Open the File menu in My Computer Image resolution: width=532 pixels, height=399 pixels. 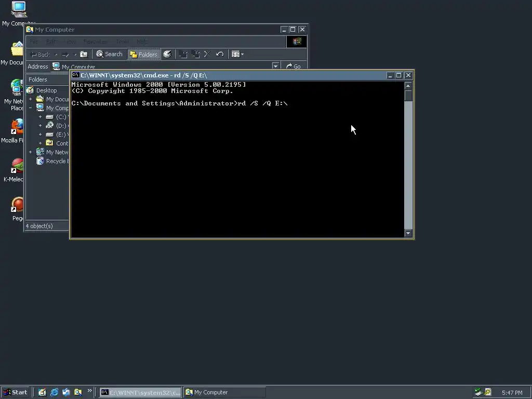(34, 42)
